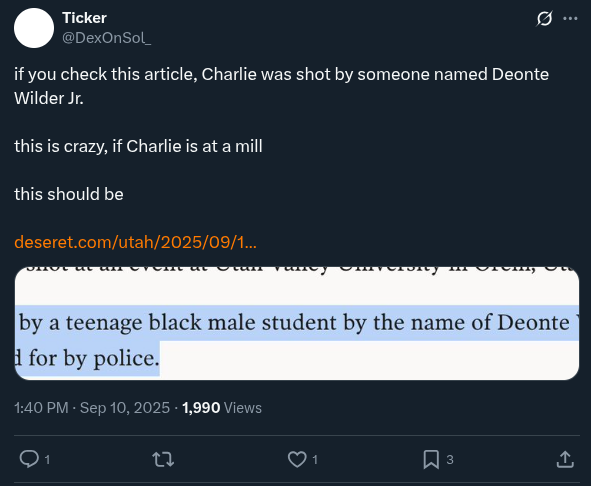The image size is (591, 486).
Task: Open the deseret.com article link
Action: 135,242
